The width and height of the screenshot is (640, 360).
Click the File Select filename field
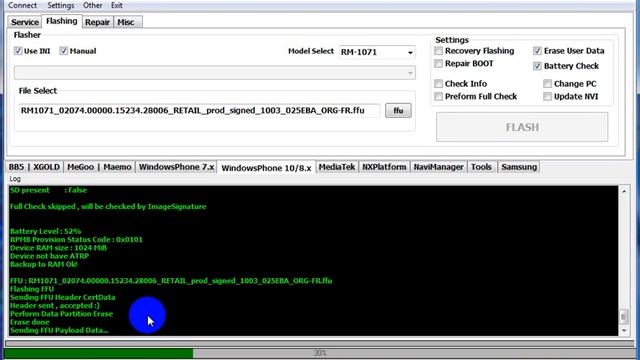pyautogui.click(x=199, y=111)
